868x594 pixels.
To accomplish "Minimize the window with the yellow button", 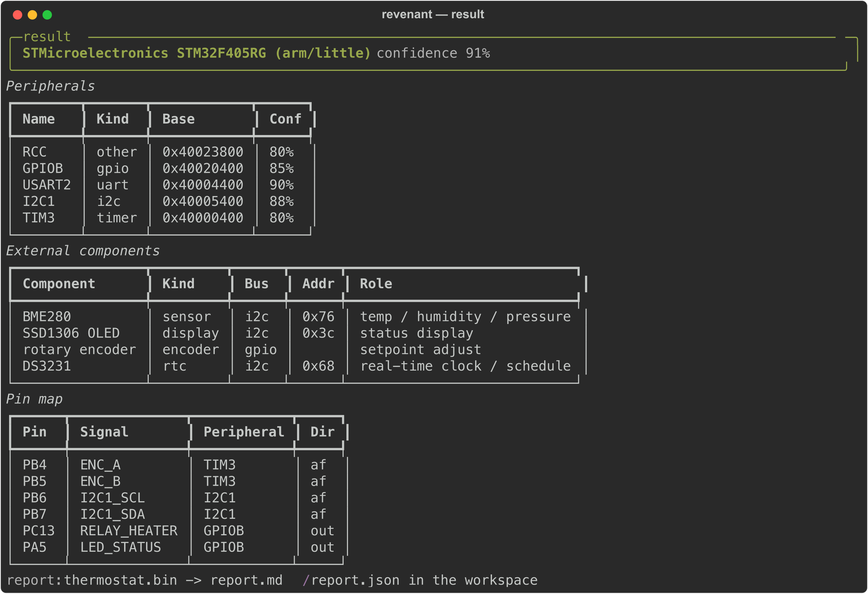I will pos(32,15).
